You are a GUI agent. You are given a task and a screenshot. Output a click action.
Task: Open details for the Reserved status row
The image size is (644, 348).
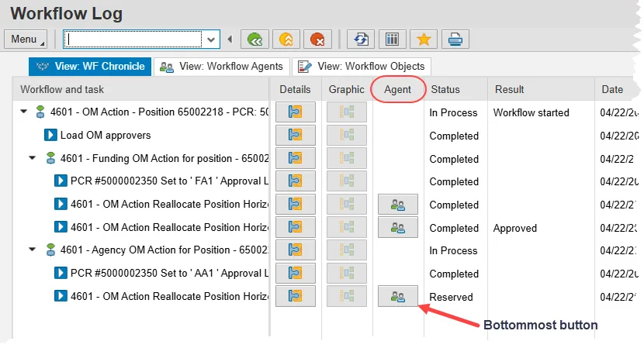pos(296,296)
